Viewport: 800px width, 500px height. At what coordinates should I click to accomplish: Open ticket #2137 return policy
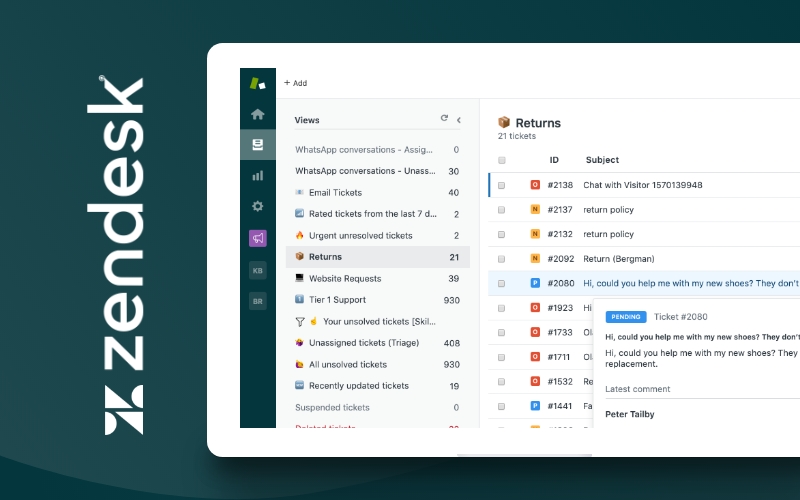[608, 210]
